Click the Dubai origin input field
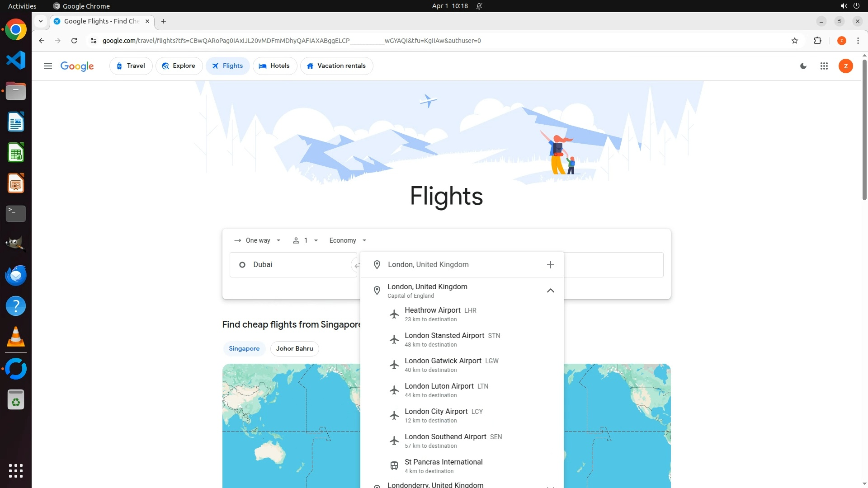Viewport: 868px width, 488px height. pos(289,265)
